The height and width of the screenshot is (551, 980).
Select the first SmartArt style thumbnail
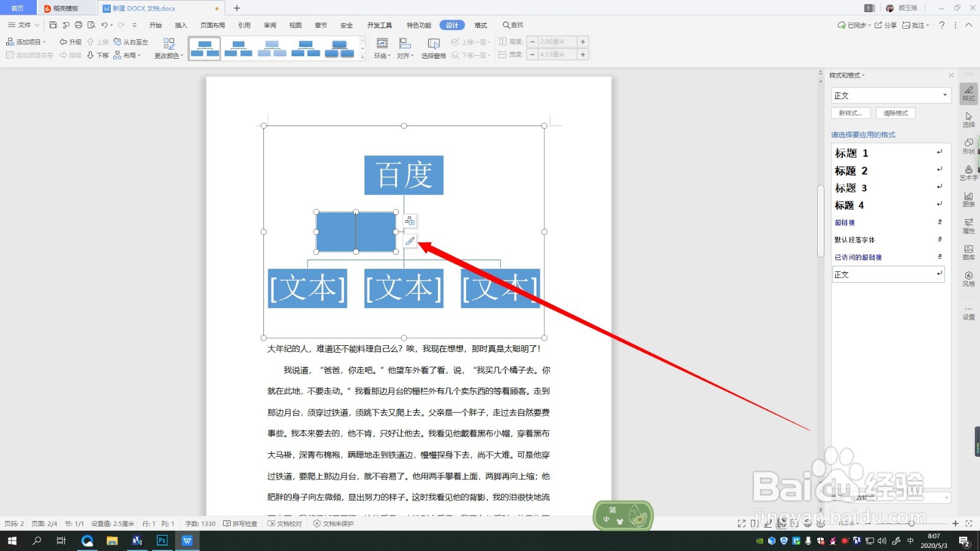tap(205, 48)
